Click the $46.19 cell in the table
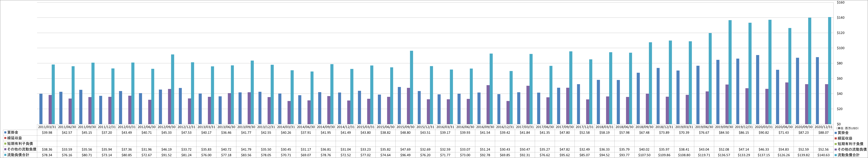The image size is (868, 158). coord(166,149)
